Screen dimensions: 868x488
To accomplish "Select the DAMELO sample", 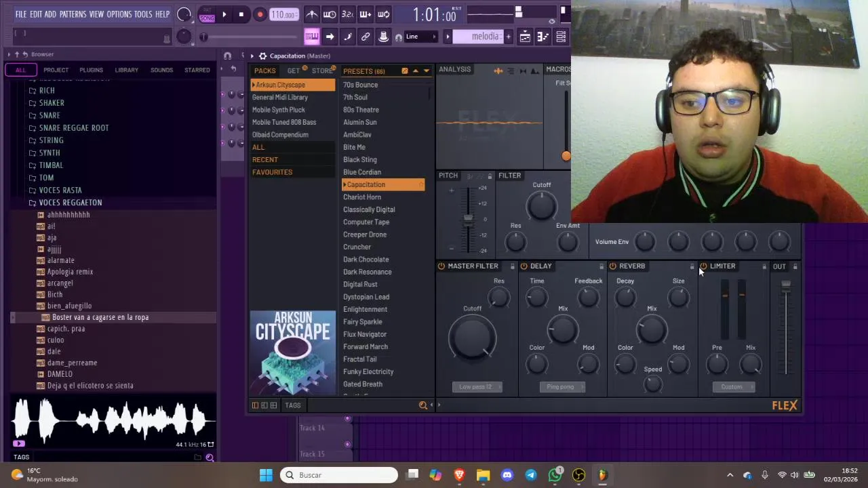I will coord(60,374).
